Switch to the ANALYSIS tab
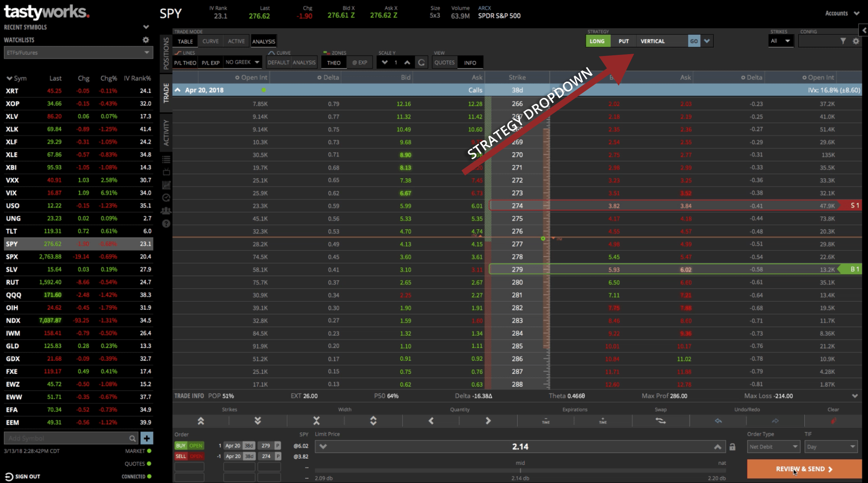The height and width of the screenshot is (483, 868). [x=264, y=41]
